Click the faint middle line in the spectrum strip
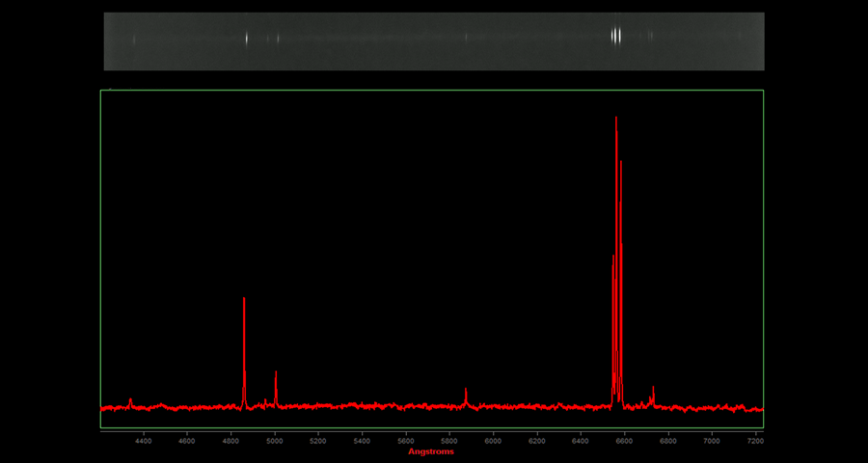The image size is (868, 463). click(x=466, y=38)
